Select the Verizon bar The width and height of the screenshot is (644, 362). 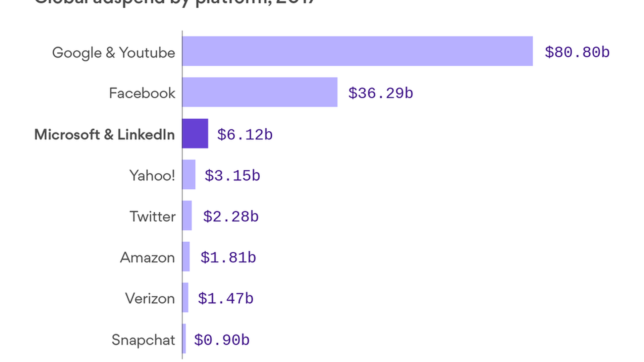tap(185, 298)
